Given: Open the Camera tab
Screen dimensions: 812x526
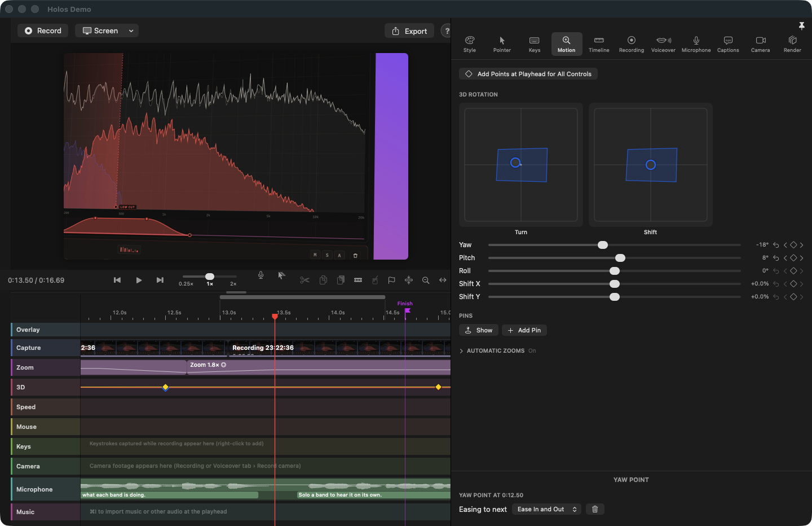Looking at the screenshot, I should [760, 44].
